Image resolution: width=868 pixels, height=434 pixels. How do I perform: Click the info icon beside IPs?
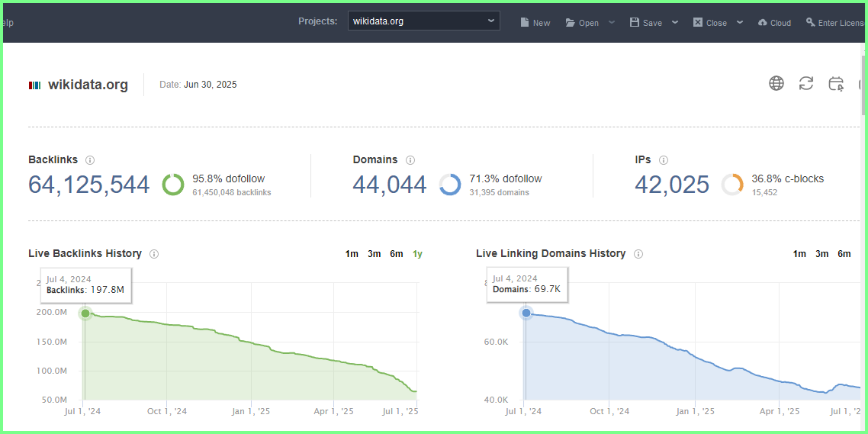tap(664, 160)
